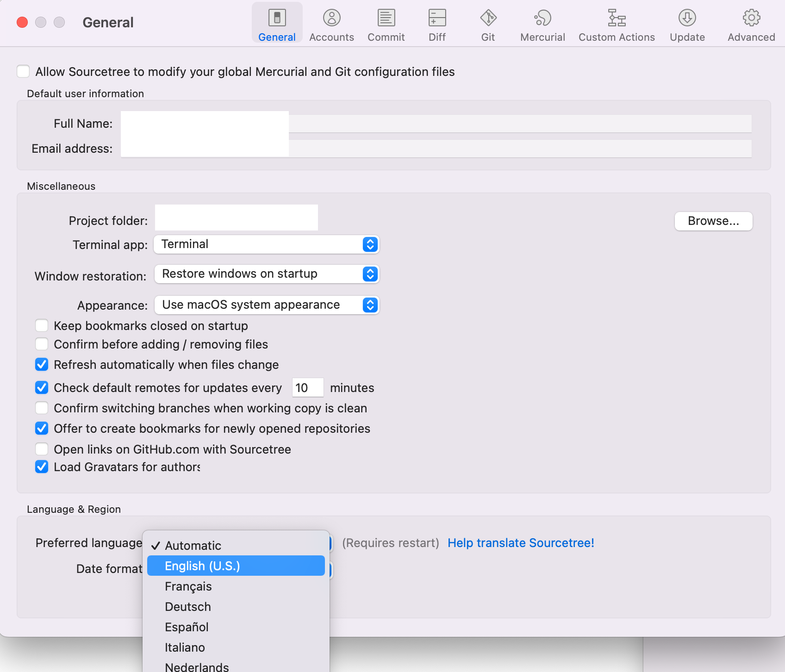Select Français language option
Image resolution: width=785 pixels, height=672 pixels.
click(x=236, y=586)
